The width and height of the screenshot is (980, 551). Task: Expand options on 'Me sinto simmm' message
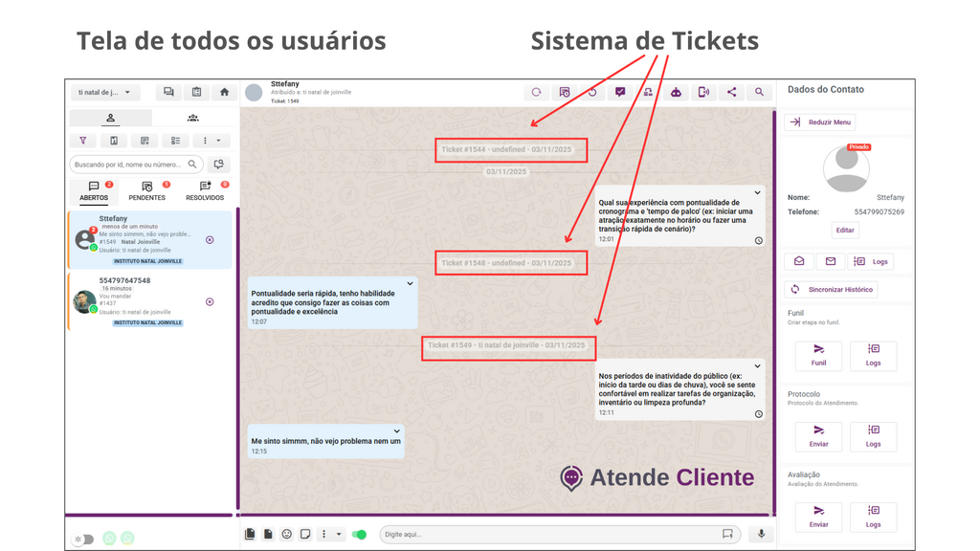tap(395, 431)
